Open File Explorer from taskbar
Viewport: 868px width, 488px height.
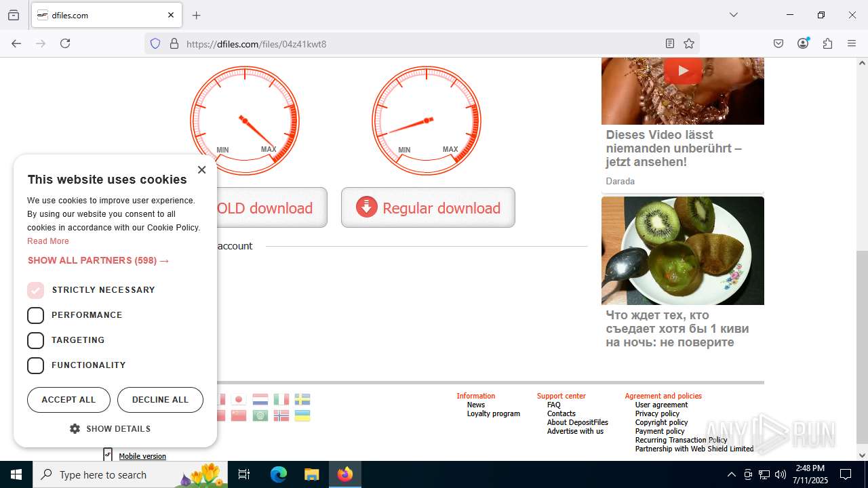tap(311, 474)
